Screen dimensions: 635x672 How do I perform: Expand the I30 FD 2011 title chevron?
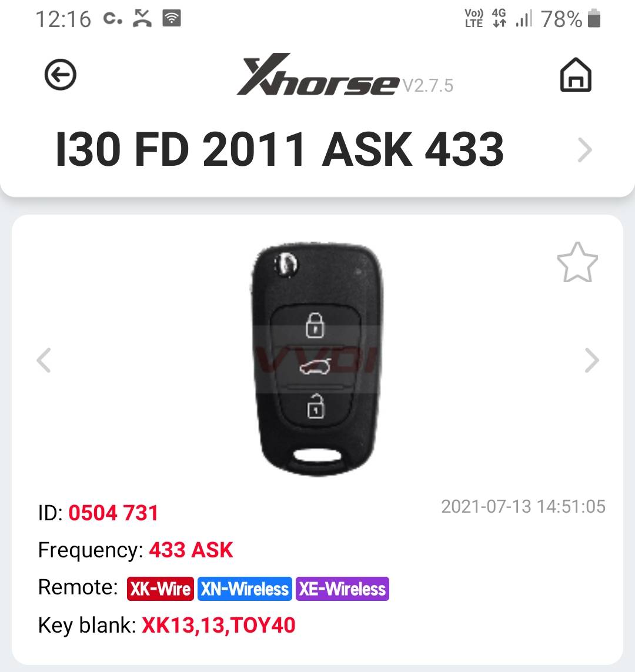point(585,149)
